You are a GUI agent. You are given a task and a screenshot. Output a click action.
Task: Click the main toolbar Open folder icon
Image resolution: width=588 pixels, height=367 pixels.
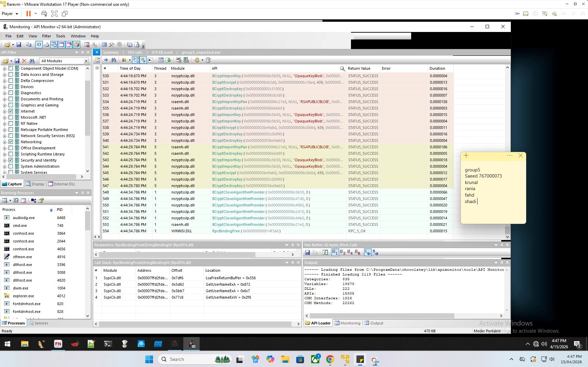click(x=7, y=45)
